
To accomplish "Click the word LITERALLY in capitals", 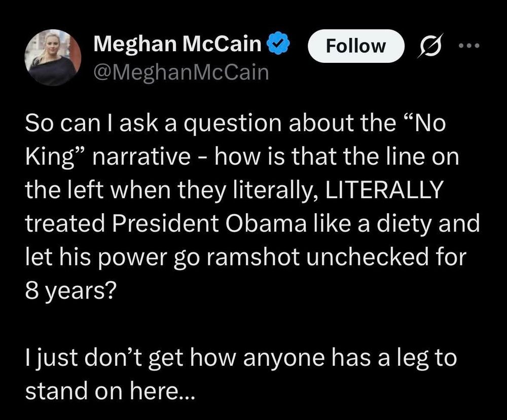I will (383, 190).
